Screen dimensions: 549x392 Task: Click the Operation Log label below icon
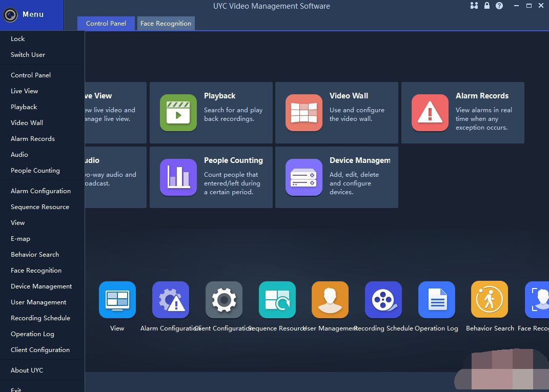click(x=436, y=328)
